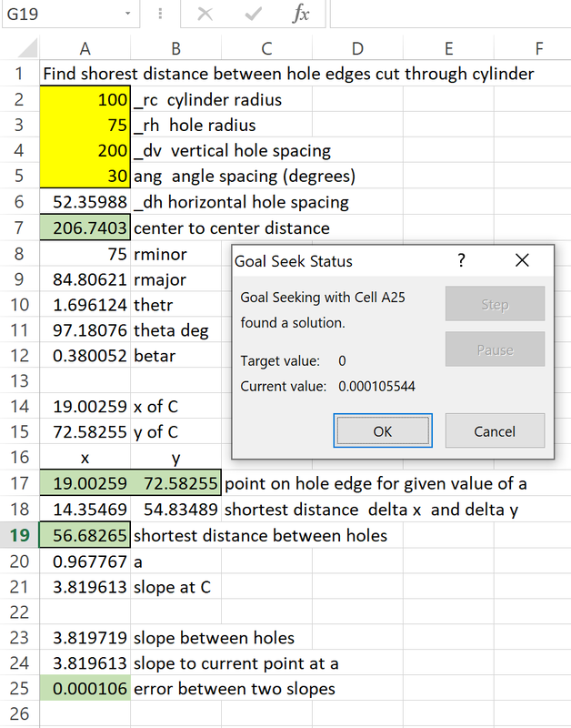Open the Name Box dropdown arrow
Screen dimensions: 571x728
pyautogui.click(x=127, y=15)
